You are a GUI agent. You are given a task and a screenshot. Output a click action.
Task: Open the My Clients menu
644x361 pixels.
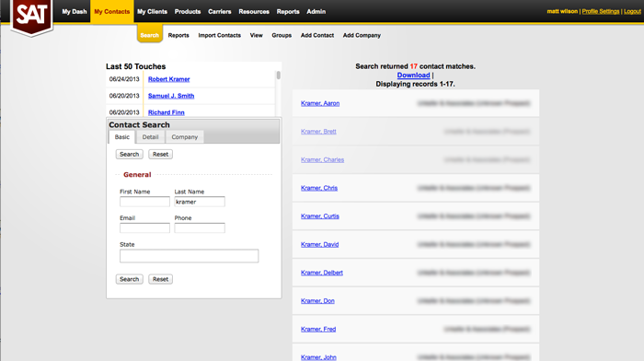tap(152, 12)
